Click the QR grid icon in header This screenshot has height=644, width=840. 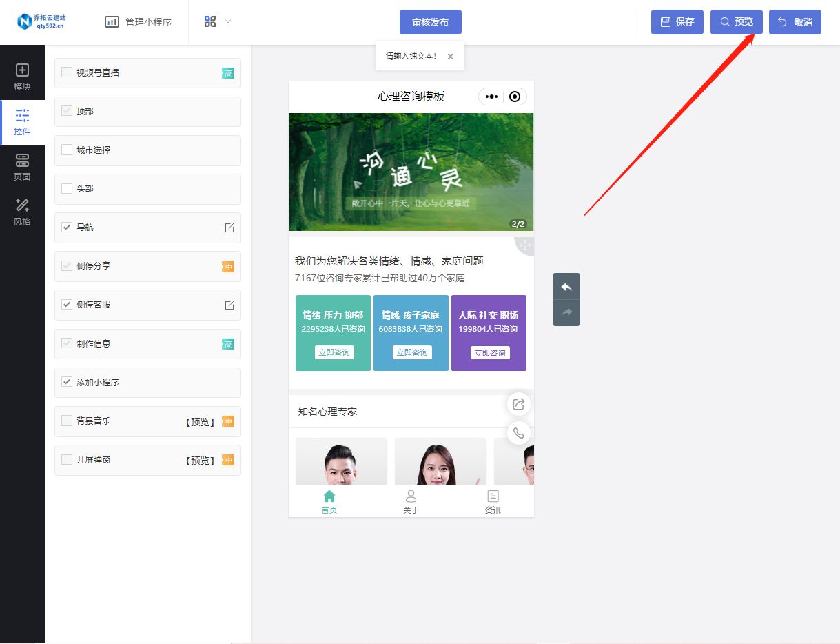[210, 21]
